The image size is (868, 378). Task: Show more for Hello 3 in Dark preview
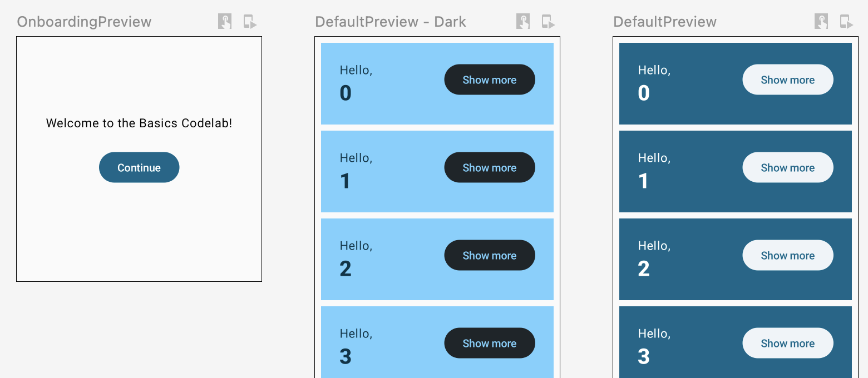(x=490, y=343)
